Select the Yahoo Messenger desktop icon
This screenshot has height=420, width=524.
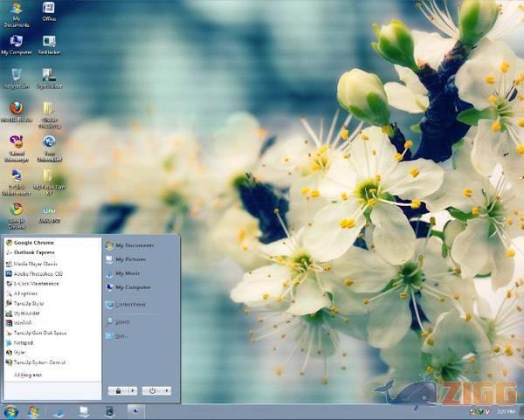[x=16, y=144]
